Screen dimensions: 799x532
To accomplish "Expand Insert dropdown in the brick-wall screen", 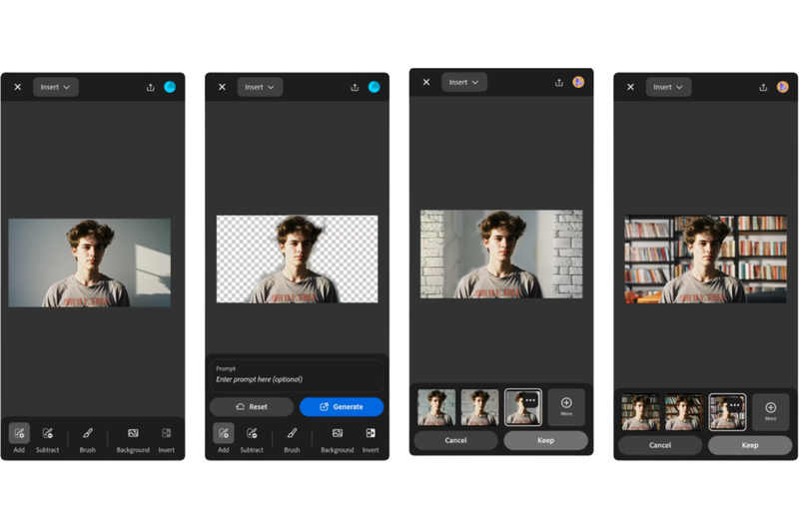I will pyautogui.click(x=464, y=82).
